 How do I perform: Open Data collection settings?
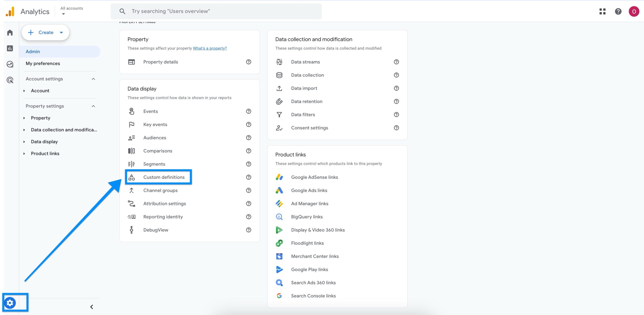pos(307,75)
